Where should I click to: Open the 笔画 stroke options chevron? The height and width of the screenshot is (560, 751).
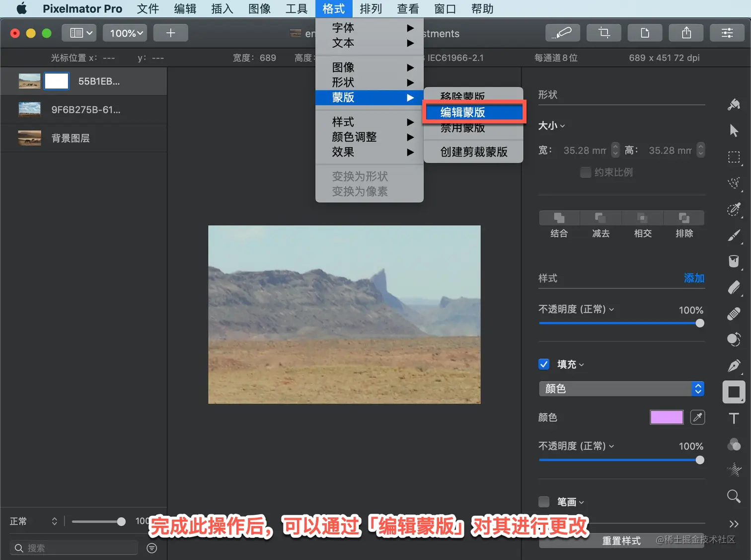pyautogui.click(x=581, y=502)
